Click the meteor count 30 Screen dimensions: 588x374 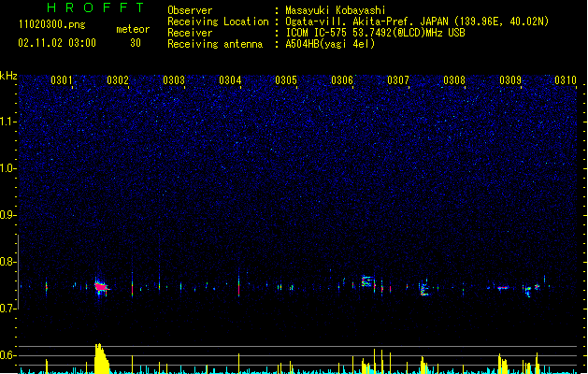point(136,43)
